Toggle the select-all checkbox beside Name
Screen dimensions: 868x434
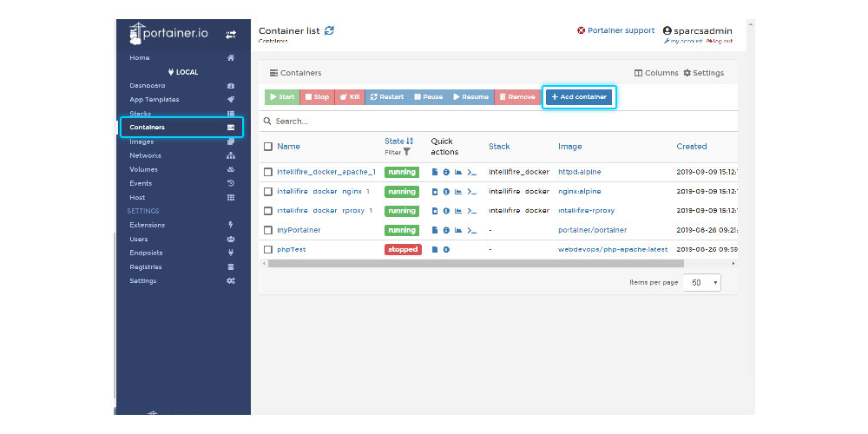pyautogui.click(x=268, y=147)
